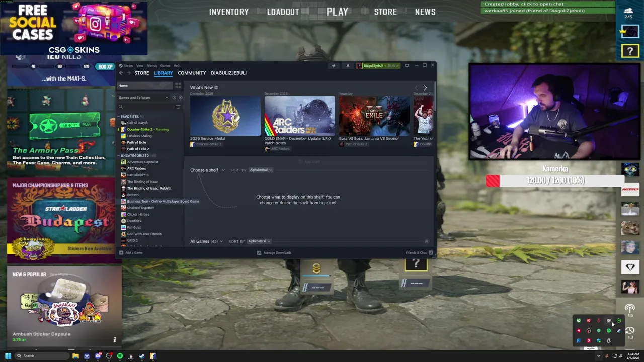
Task: Open advanced filters icon beside search
Action: [178, 107]
